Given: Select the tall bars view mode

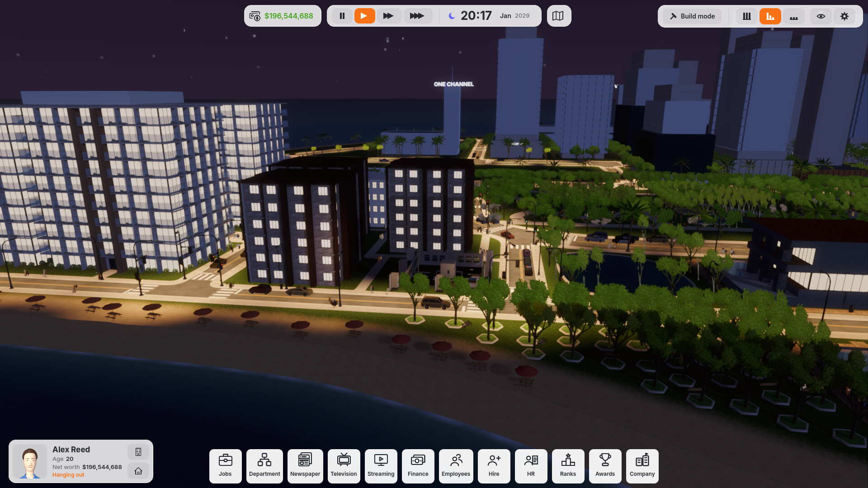Looking at the screenshot, I should tap(747, 16).
